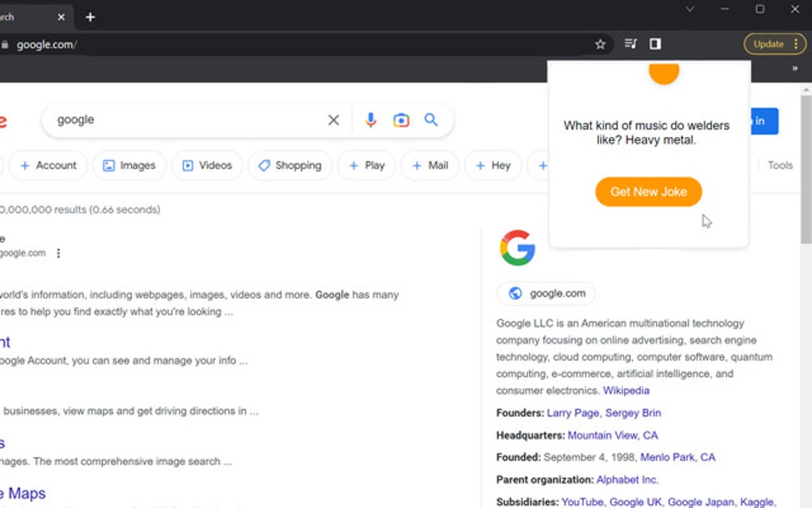Image resolution: width=812 pixels, height=508 pixels.
Task: Open the Wikipedia link in the description
Action: point(626,390)
